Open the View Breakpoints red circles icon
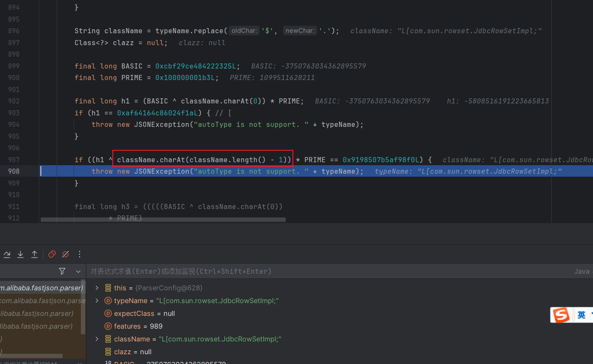593x364 pixels. (x=52, y=254)
